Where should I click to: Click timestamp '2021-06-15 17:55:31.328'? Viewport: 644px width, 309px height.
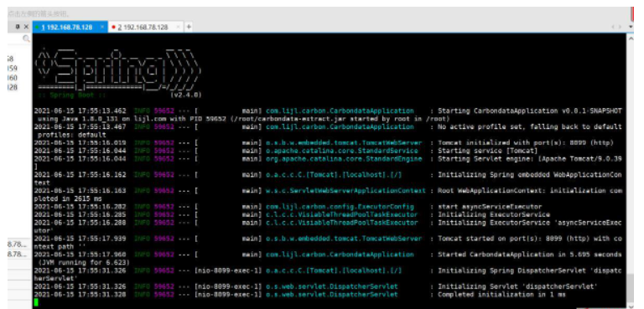point(80,295)
